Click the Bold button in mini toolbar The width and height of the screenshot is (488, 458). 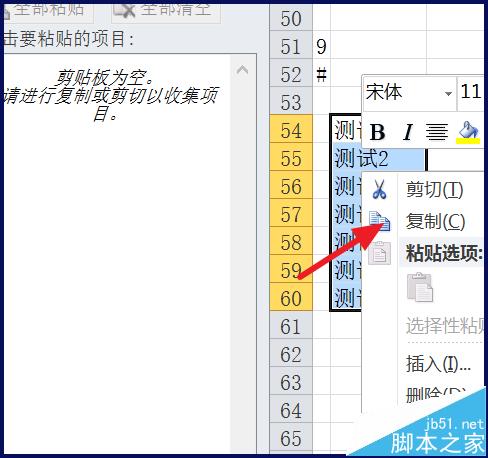[x=378, y=132]
